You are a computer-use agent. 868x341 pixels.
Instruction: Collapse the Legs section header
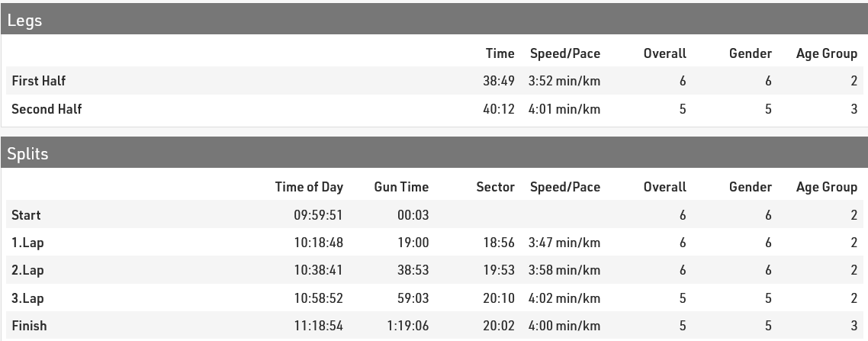(25, 21)
